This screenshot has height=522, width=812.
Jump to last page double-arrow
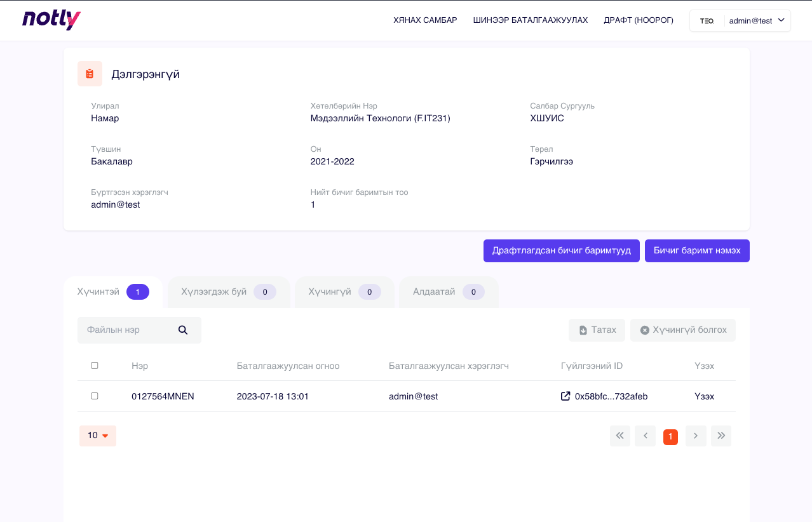click(x=721, y=436)
